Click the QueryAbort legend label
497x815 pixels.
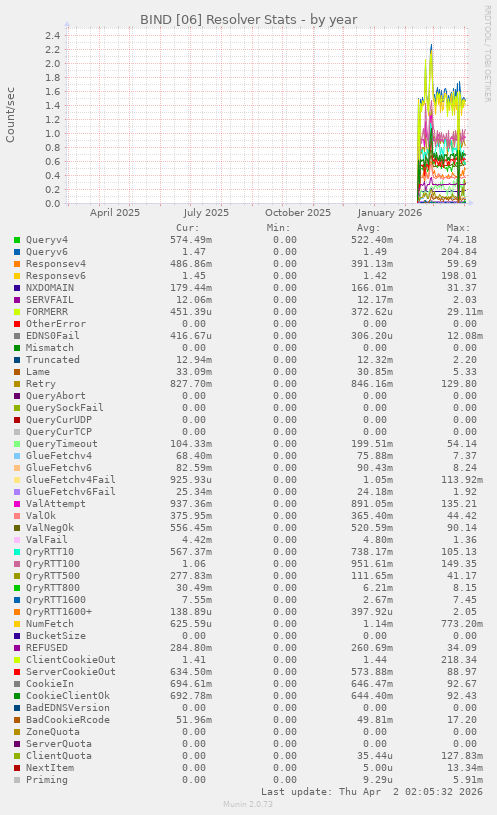coord(56,396)
